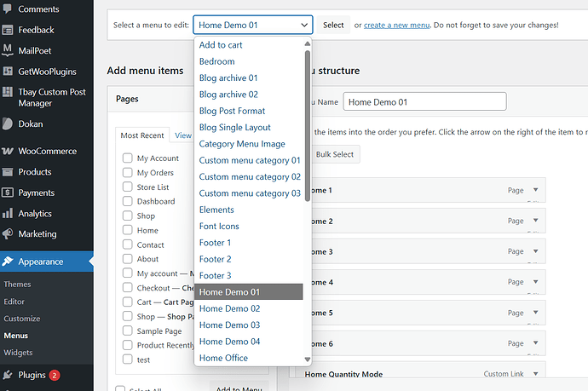Screen dimensions: 588x391
Task: Expand the Home 4 menu item arrow
Action: pos(535,281)
